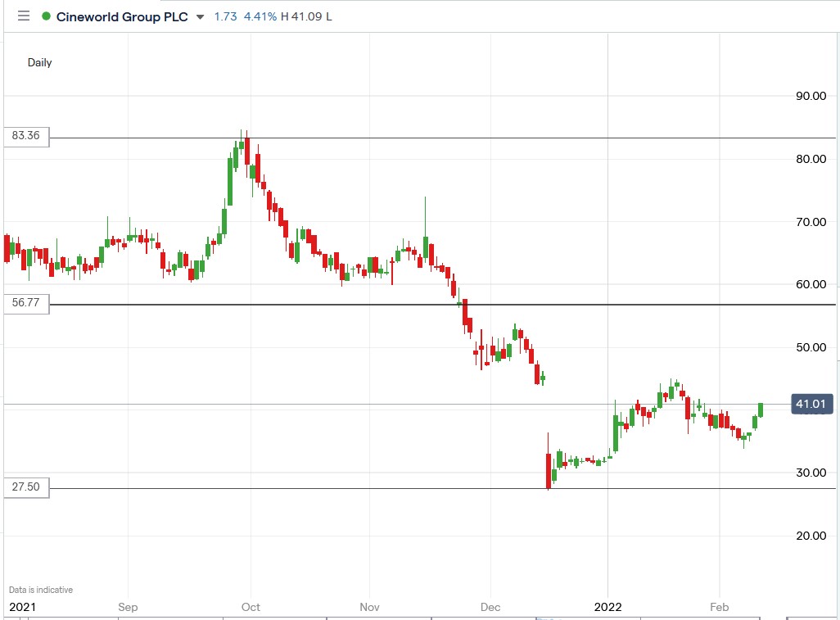Select the Cineworld Group PLC title
The height and width of the screenshot is (620, 840).
124,16
